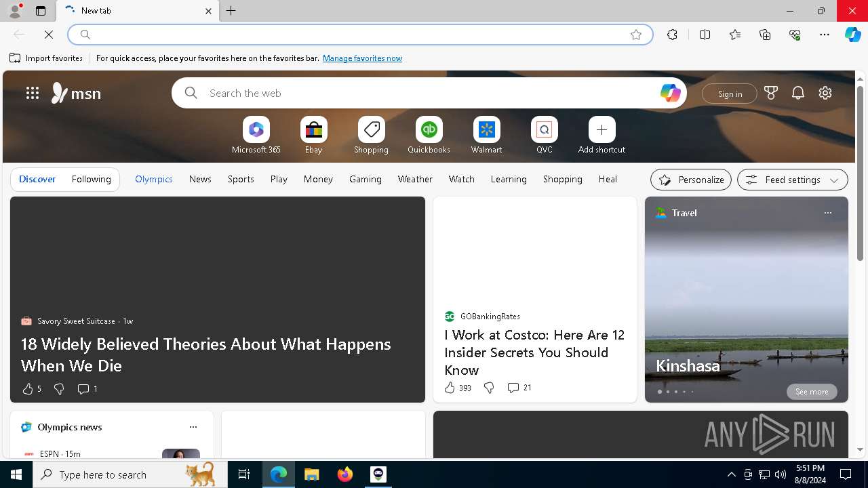Switch to the Discover feed tab

point(37,179)
